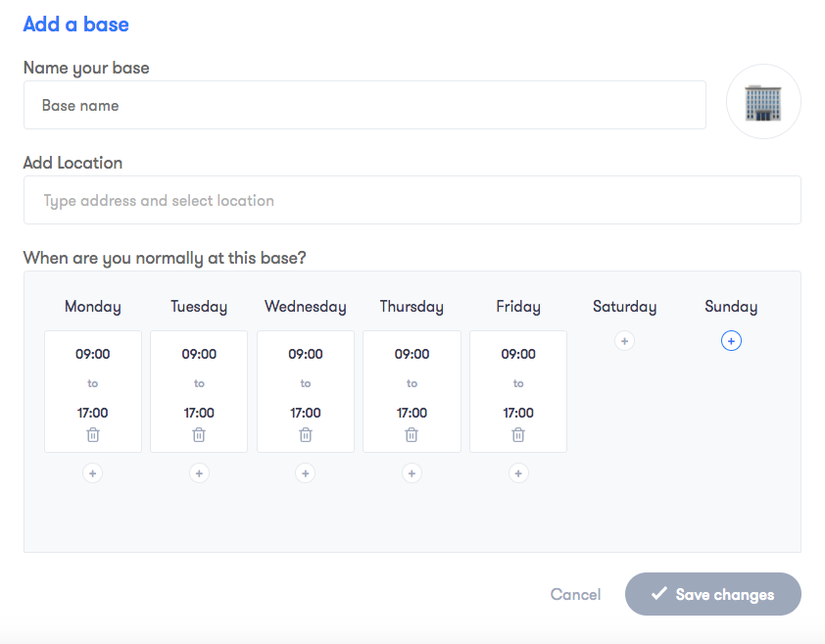The width and height of the screenshot is (825, 644).
Task: Add another time slot under Thursday
Action: (x=412, y=473)
